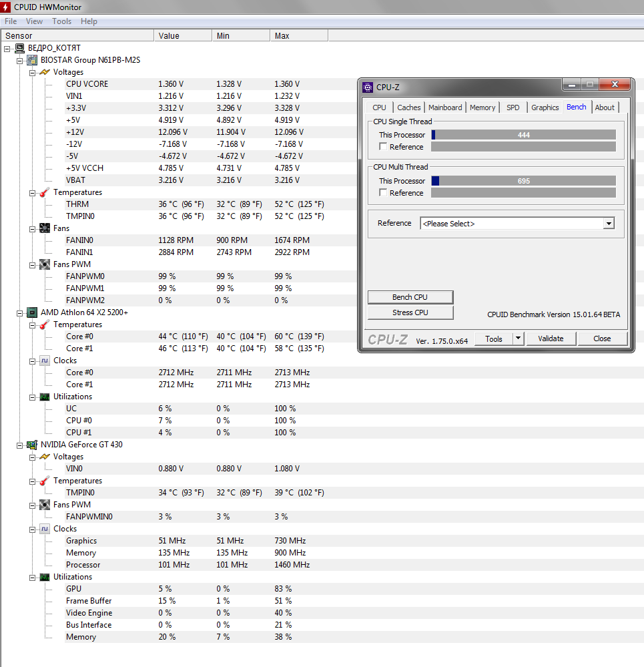Click the motherboard Fans icon

(44, 228)
